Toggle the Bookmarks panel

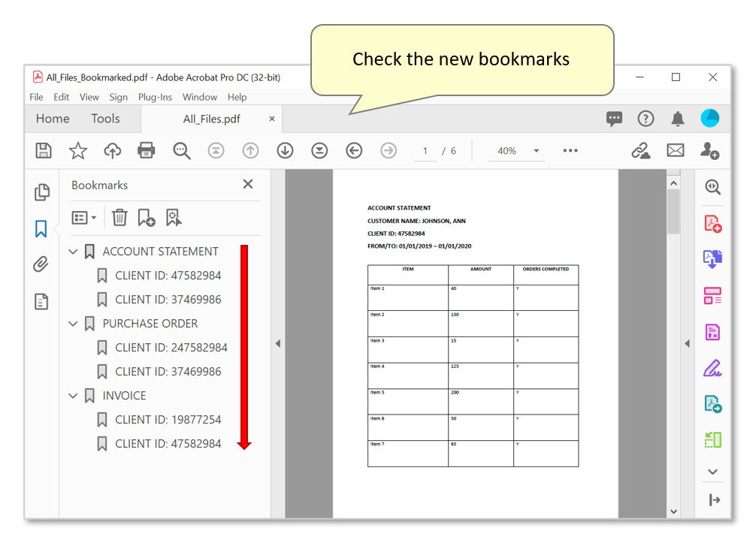pos(42,228)
